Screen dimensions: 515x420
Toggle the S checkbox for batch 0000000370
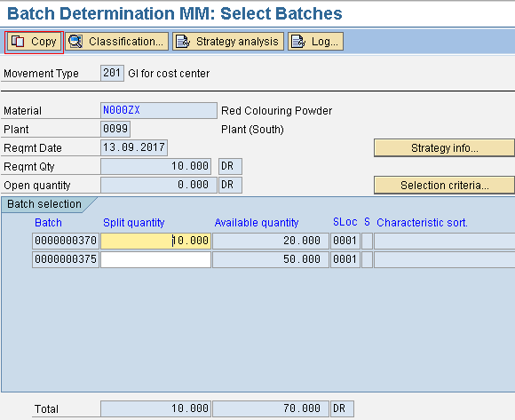(x=368, y=241)
